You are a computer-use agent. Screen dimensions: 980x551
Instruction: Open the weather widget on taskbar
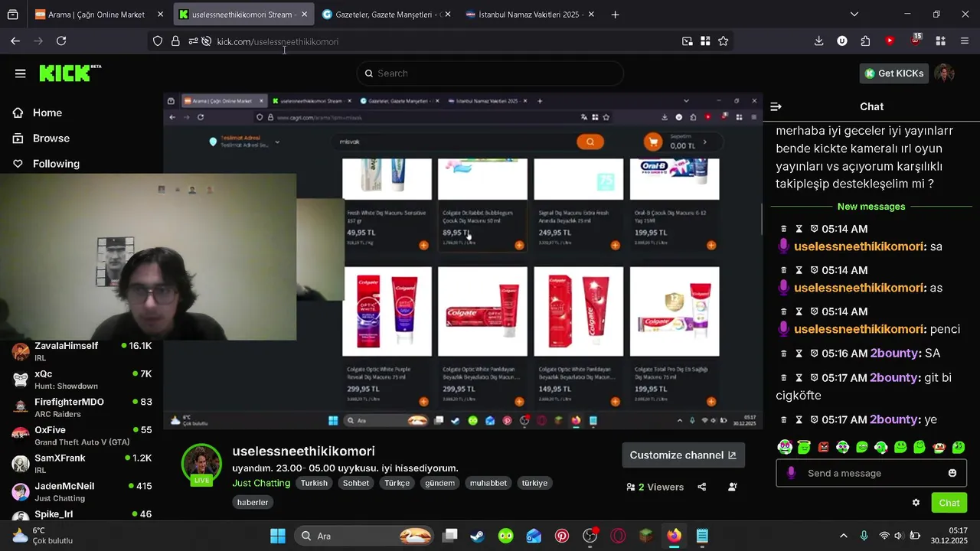pos(42,536)
